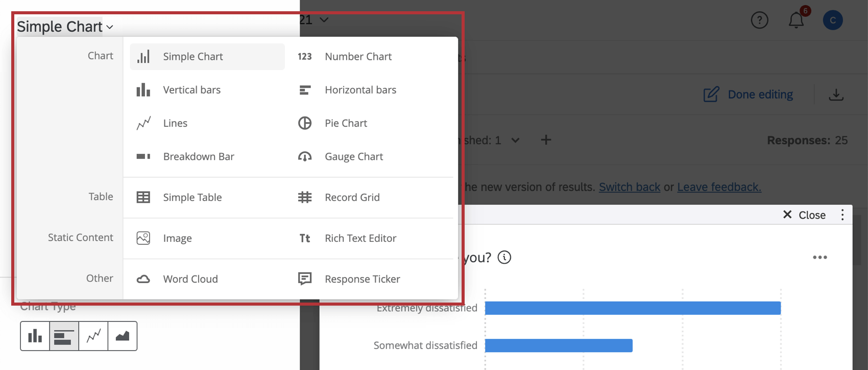Choose Word Cloud visualization option
The height and width of the screenshot is (370, 868).
point(190,279)
